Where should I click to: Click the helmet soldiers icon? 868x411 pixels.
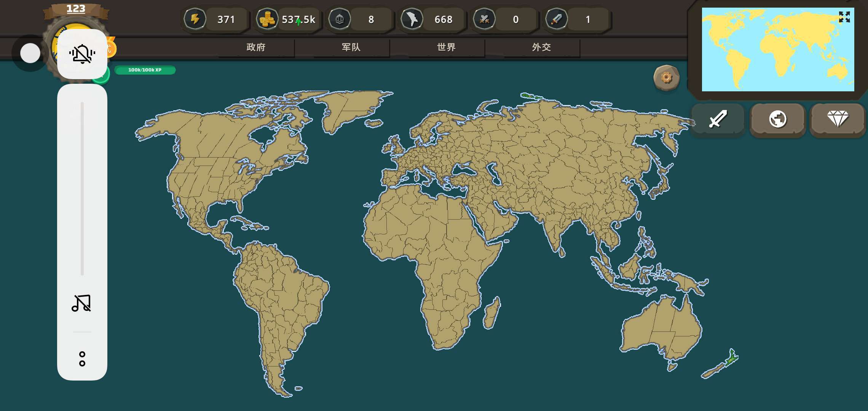click(340, 19)
